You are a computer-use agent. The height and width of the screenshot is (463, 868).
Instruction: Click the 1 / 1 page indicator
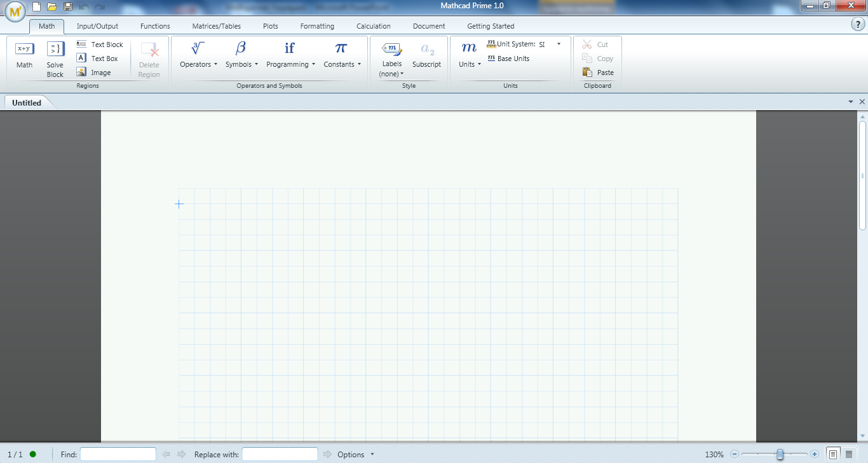15,454
